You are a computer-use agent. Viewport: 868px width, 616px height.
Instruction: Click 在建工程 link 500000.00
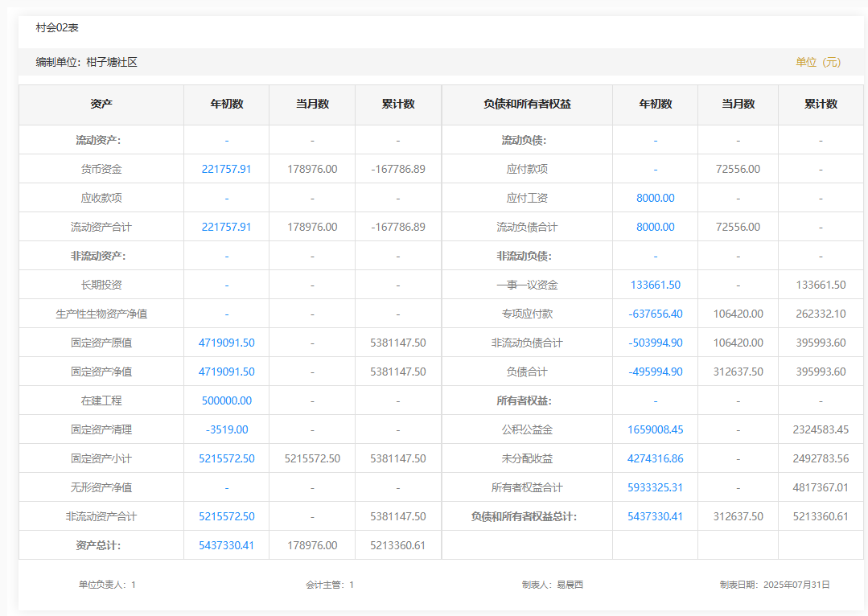(226, 400)
